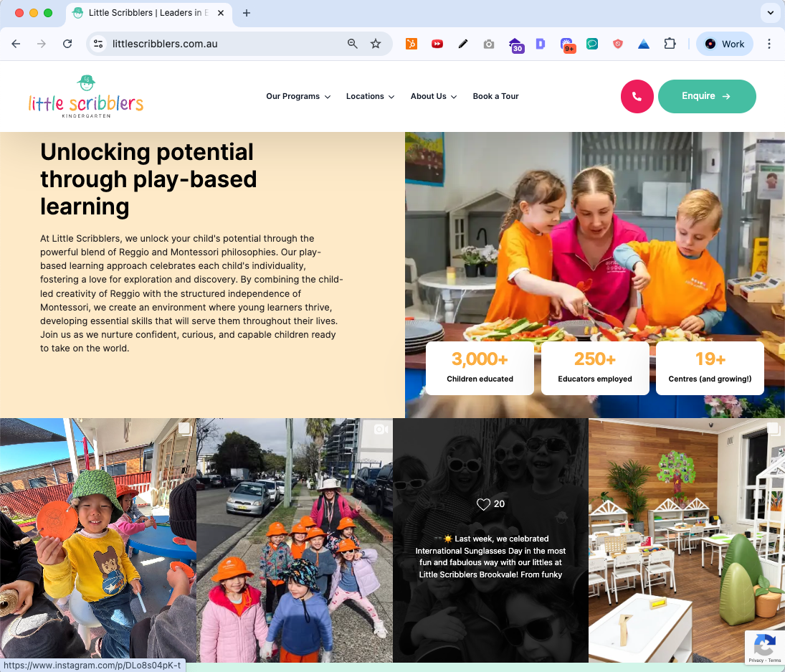This screenshot has height=672, width=785.
Task: Expand the Our Programs dropdown
Action: click(298, 96)
